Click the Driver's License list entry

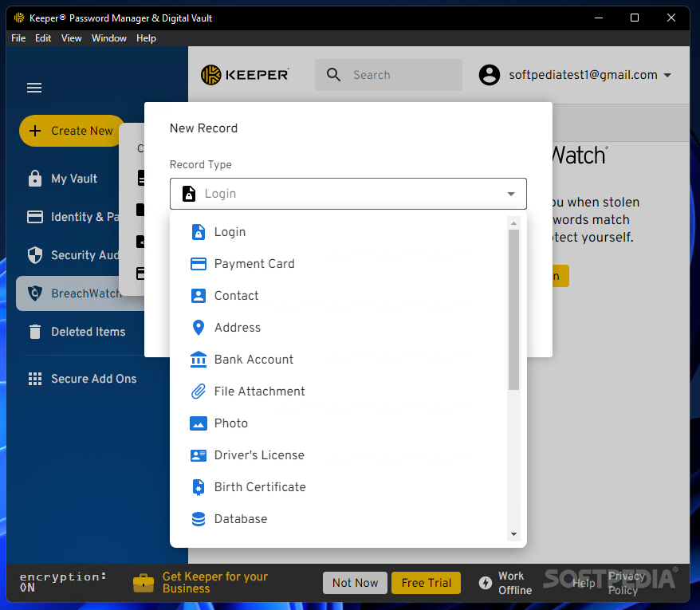[338, 455]
